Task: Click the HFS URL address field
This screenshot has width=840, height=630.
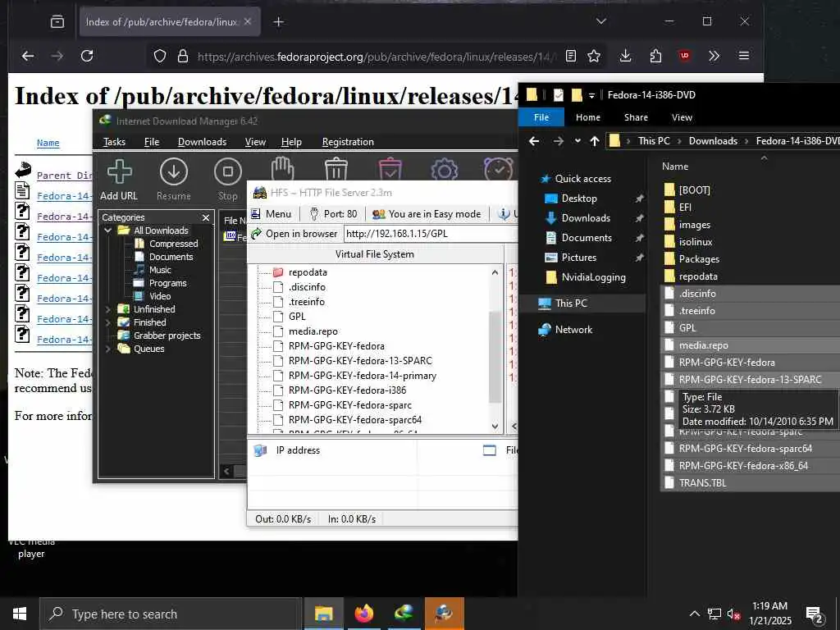Action: [431, 234]
